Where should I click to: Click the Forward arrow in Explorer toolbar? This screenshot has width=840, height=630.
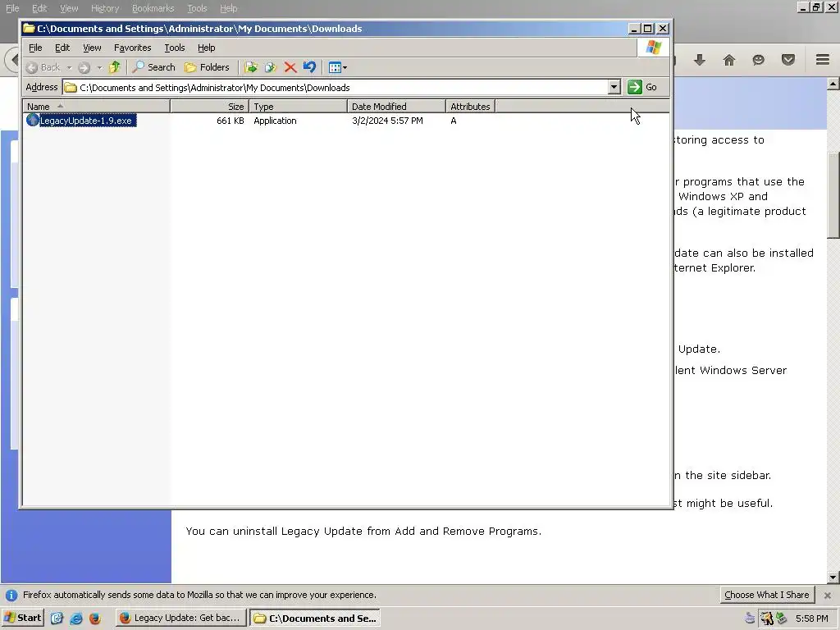84,67
